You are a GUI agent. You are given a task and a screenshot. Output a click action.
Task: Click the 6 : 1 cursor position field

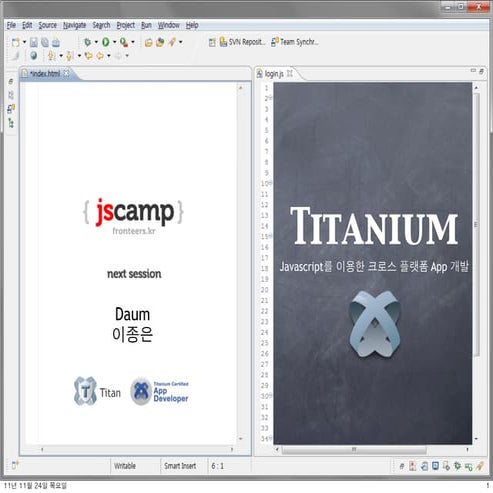click(217, 466)
